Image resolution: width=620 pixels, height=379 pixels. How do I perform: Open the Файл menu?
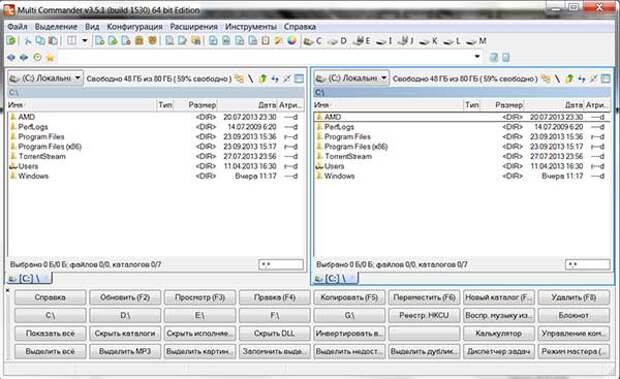click(17, 26)
